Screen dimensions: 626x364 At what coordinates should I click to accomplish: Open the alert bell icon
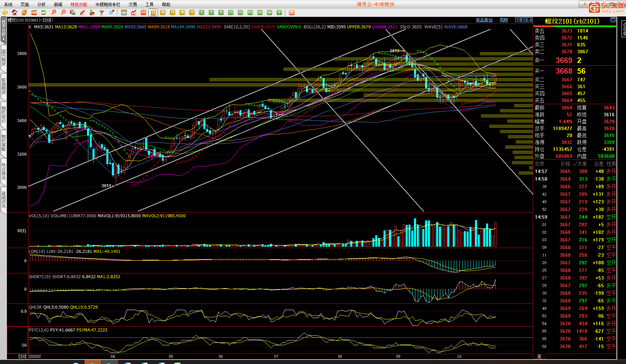click(x=92, y=12)
